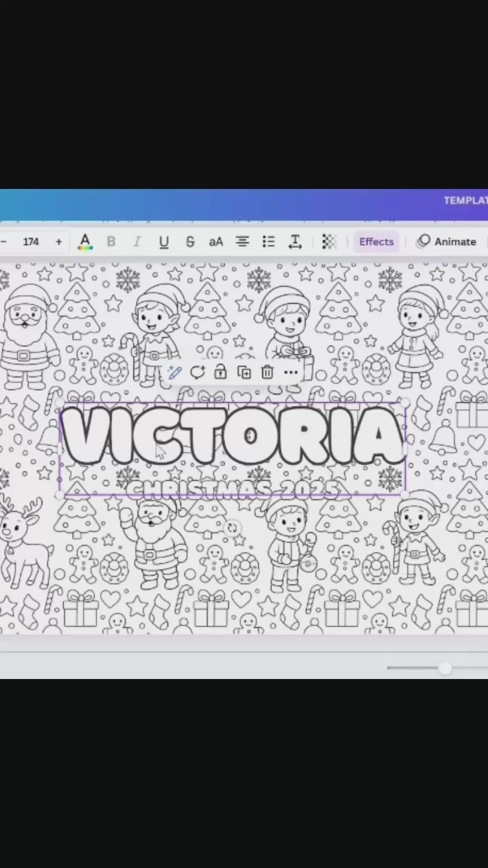
Task: Increase font size with plus button
Action: click(59, 242)
